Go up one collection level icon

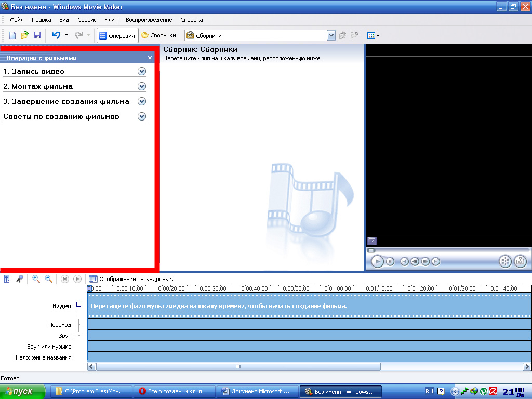tap(343, 35)
